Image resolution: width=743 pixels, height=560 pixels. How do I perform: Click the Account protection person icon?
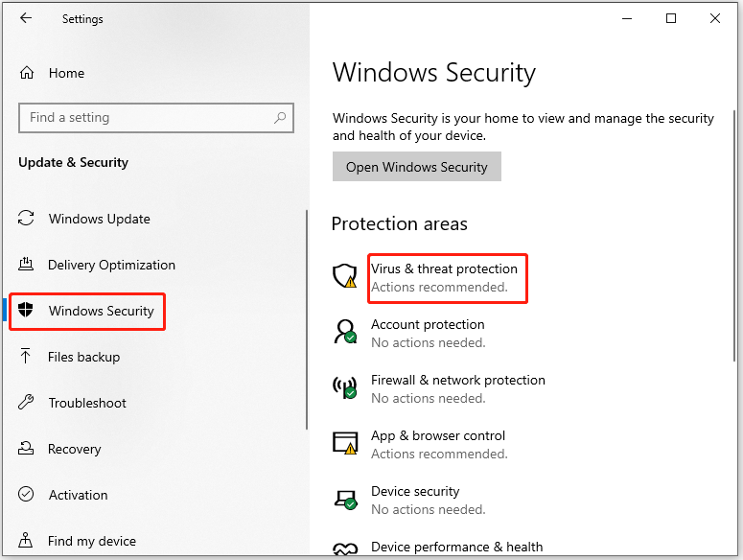click(x=344, y=333)
